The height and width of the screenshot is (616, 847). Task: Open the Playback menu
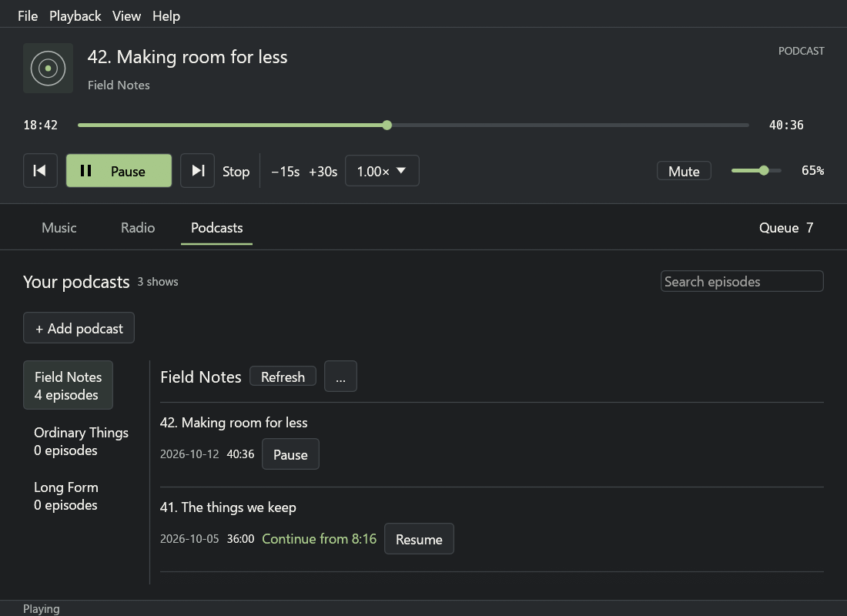(x=75, y=16)
